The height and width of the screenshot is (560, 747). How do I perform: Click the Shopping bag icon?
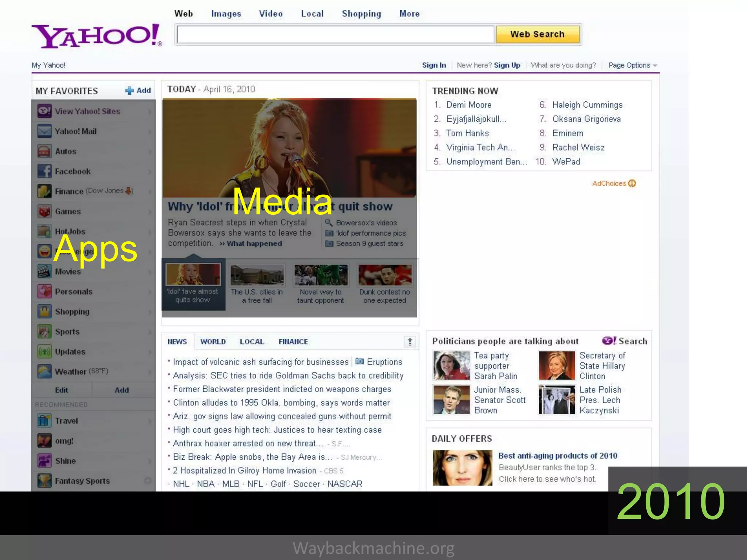click(x=44, y=311)
